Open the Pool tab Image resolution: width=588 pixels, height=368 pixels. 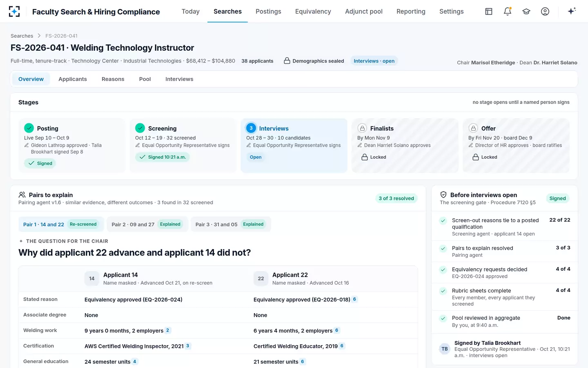pyautogui.click(x=145, y=79)
